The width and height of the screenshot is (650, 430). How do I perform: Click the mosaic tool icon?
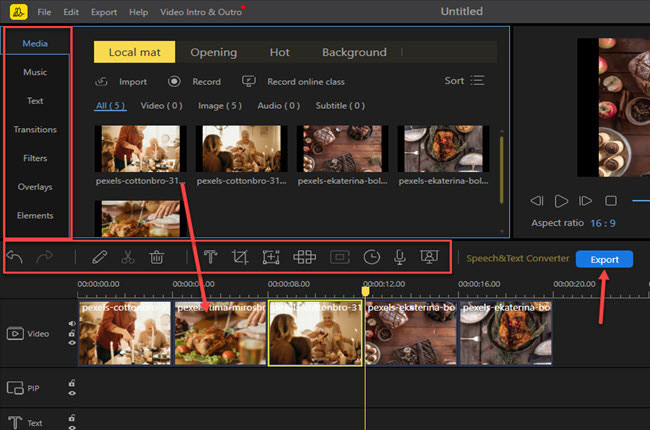tap(305, 257)
